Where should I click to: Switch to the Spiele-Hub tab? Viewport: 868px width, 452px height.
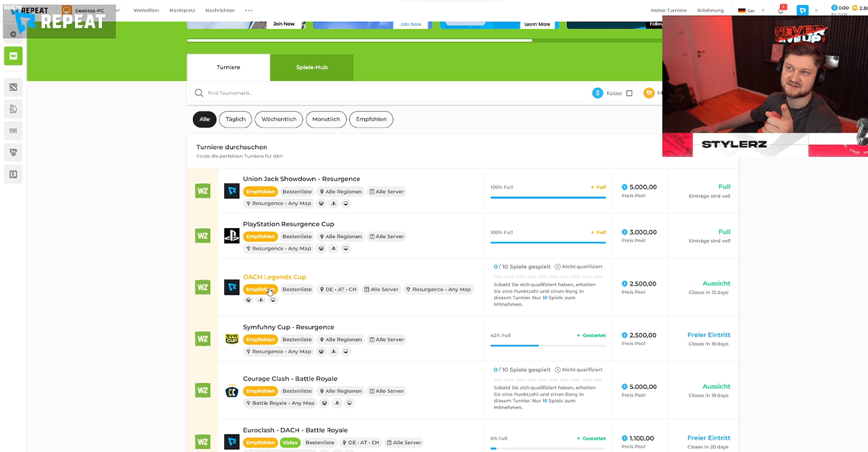[312, 67]
